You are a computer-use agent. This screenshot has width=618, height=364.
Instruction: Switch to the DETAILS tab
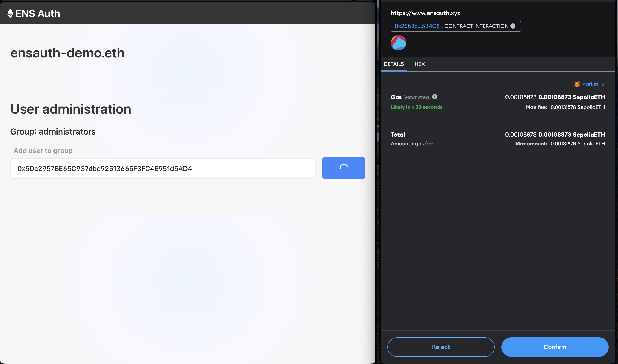pyautogui.click(x=394, y=64)
